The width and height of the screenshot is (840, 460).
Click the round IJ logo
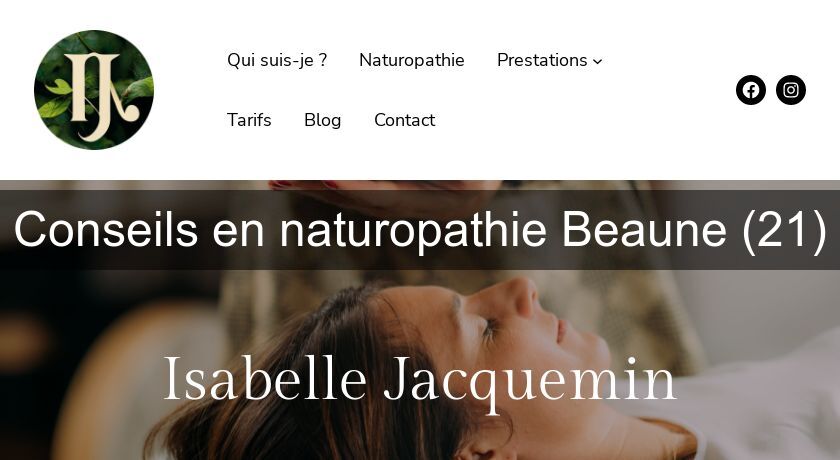click(94, 90)
